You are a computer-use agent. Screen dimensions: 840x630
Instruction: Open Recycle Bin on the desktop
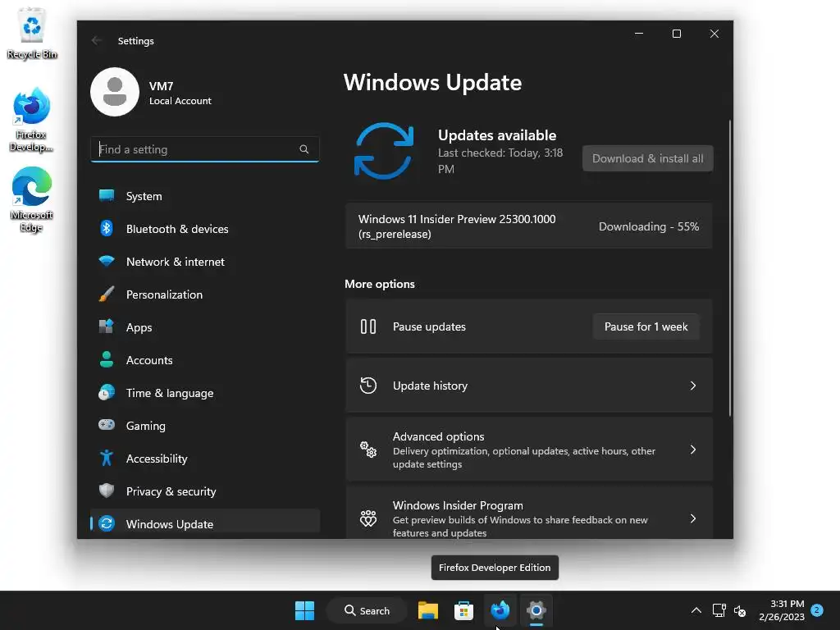[32, 33]
